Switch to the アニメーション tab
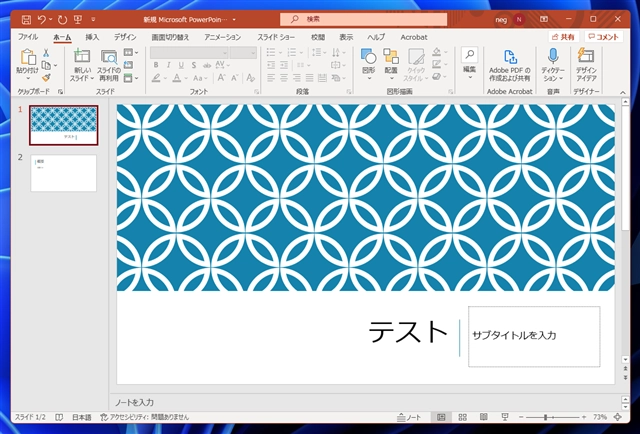640x434 pixels. (222, 37)
